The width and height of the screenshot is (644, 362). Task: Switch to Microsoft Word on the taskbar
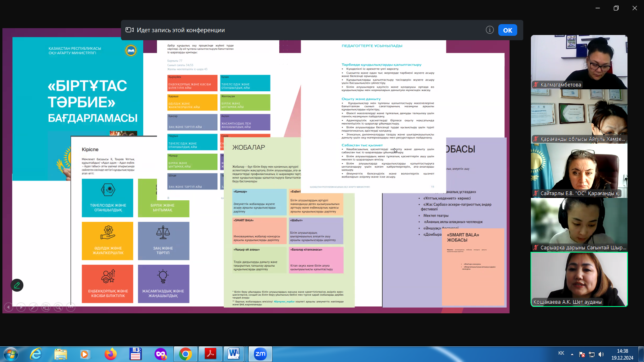point(233,354)
